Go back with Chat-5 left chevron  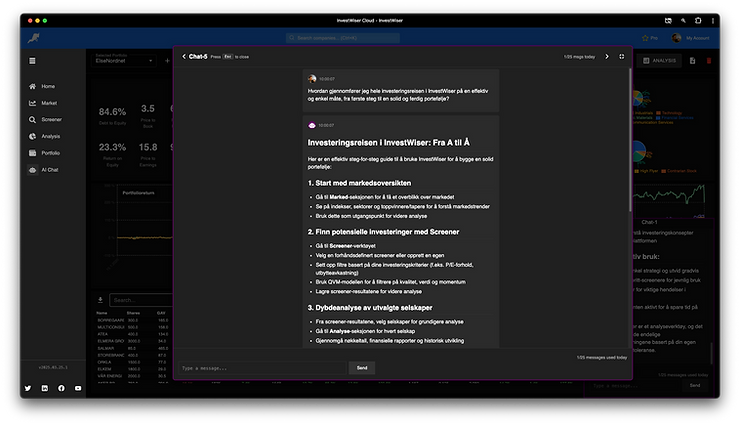(184, 57)
